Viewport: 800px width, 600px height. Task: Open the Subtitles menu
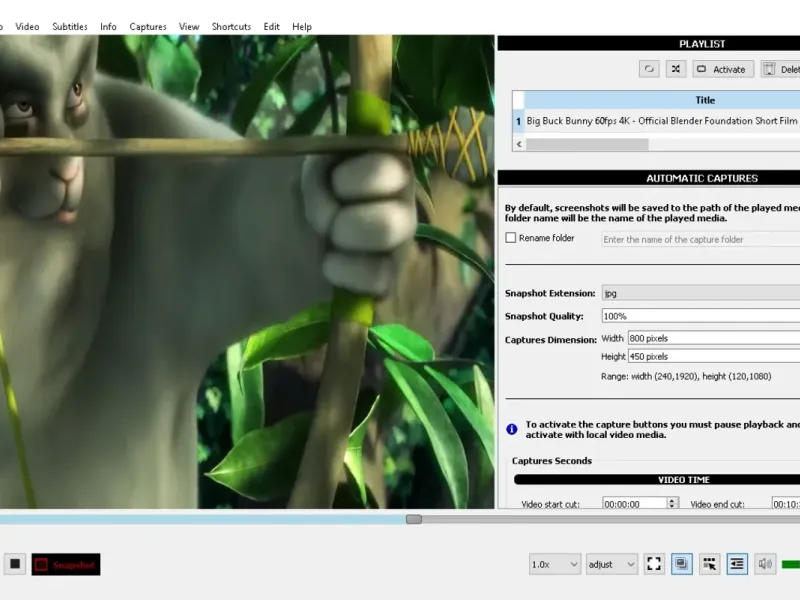click(x=70, y=26)
